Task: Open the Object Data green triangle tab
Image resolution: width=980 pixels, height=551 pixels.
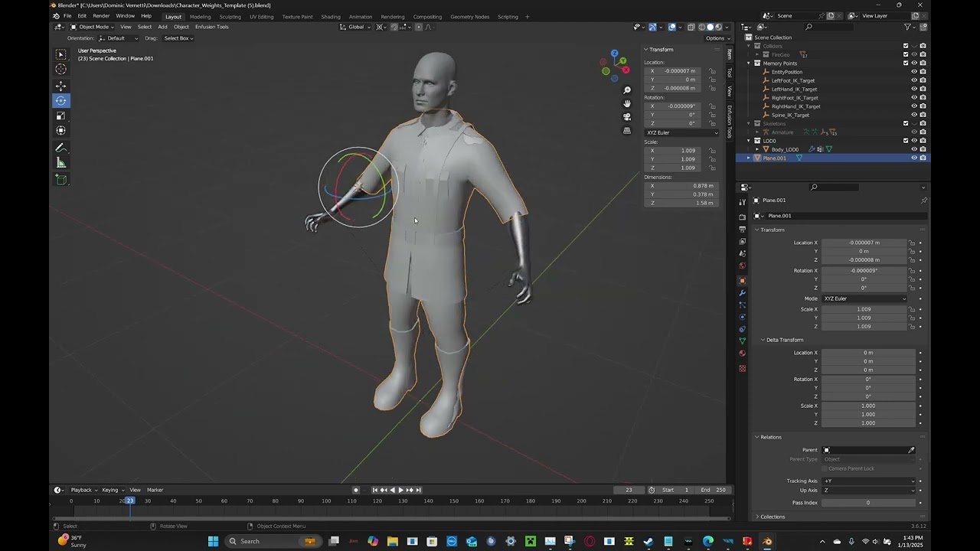Action: pos(742,341)
